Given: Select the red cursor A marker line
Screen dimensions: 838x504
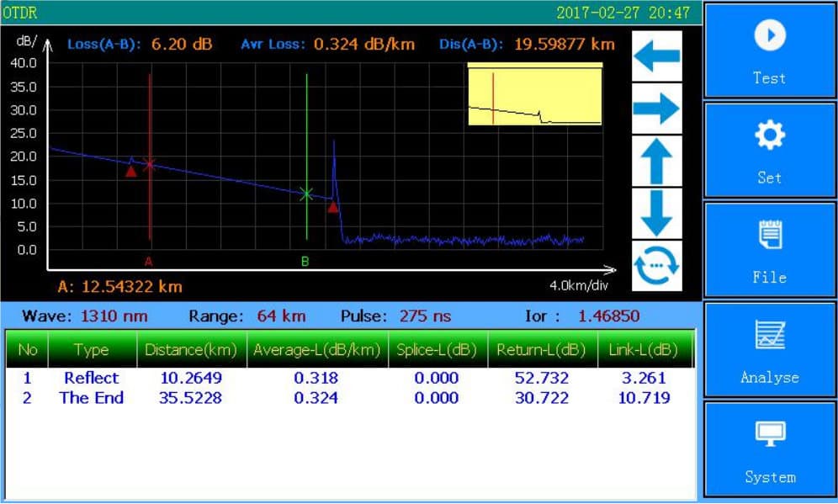Looking at the screenshot, I should (x=150, y=157).
